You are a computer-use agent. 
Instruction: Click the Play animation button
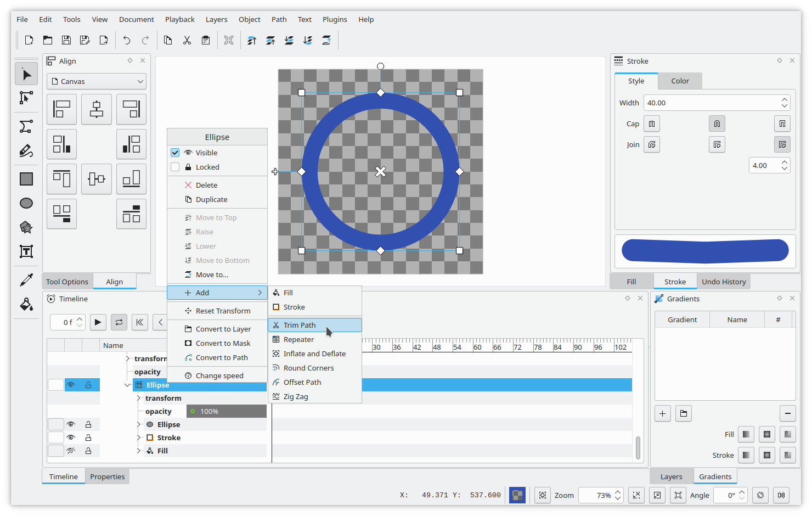[x=98, y=322]
